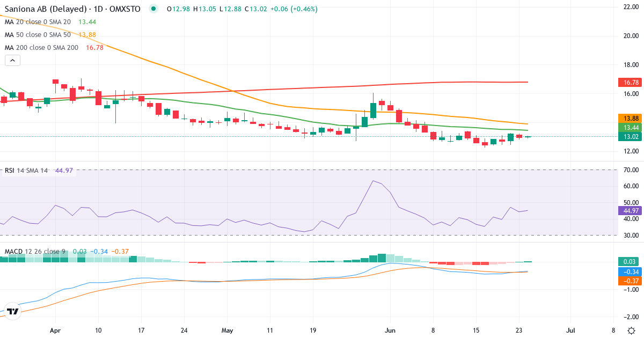The height and width of the screenshot is (338, 644).
Task: Click the Apr date axis label
Action: (55, 331)
